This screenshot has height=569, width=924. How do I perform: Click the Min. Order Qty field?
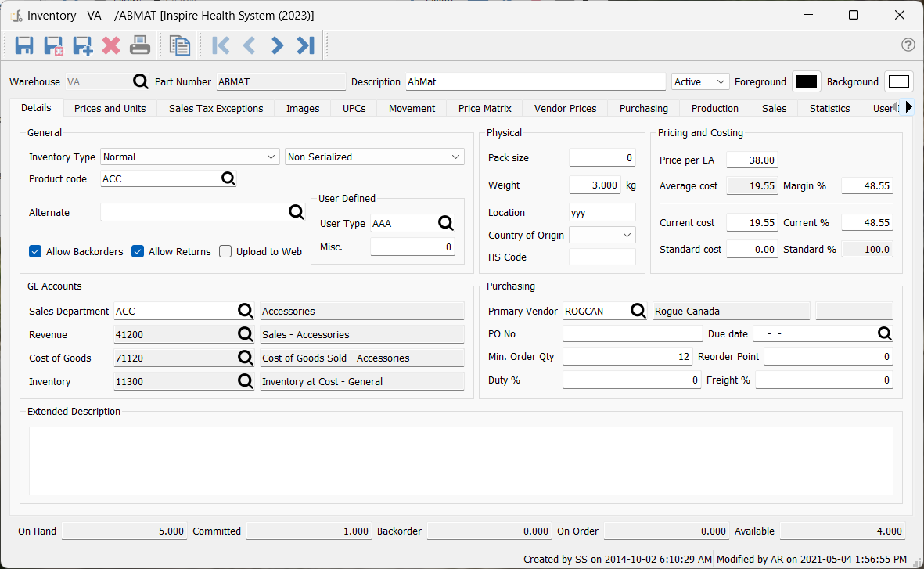(627, 357)
